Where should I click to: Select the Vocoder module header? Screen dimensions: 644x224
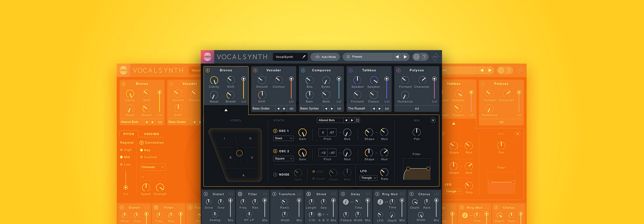[274, 70]
